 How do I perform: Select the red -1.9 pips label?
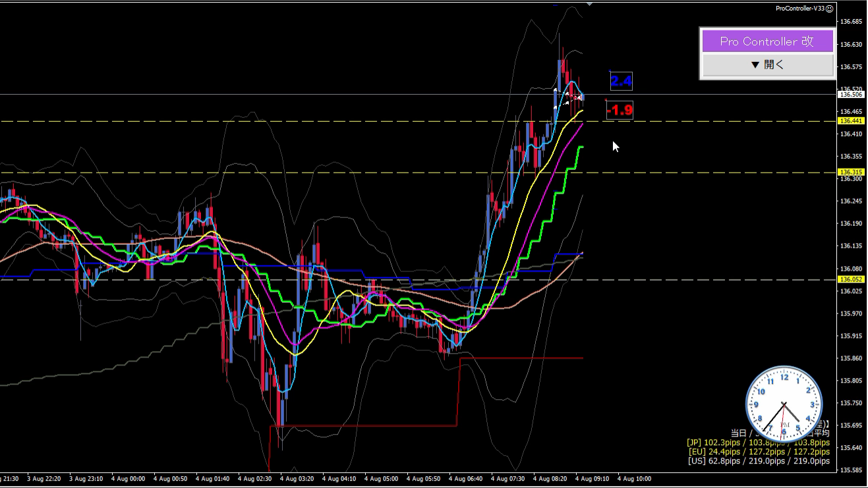coord(620,110)
